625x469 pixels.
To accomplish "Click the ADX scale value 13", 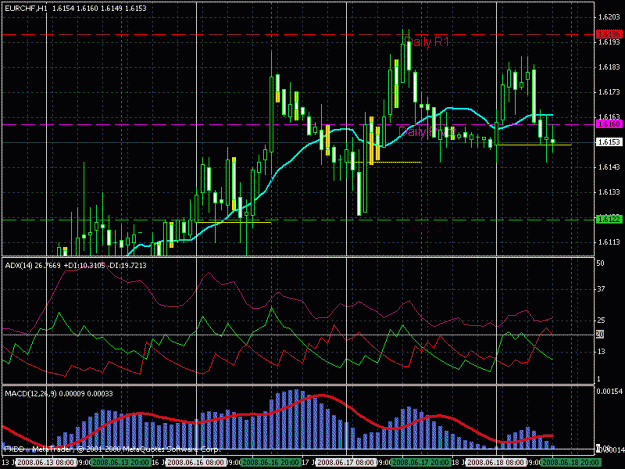I will point(600,351).
